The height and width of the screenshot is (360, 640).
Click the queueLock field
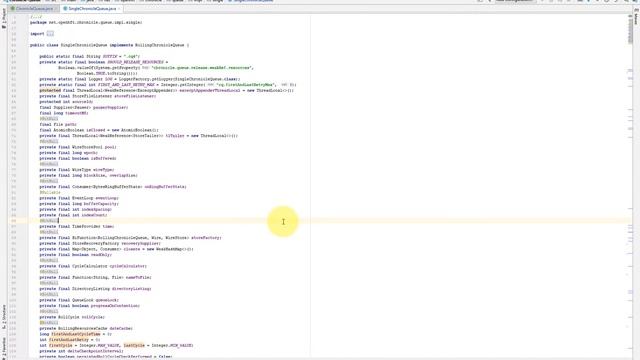click(107, 300)
